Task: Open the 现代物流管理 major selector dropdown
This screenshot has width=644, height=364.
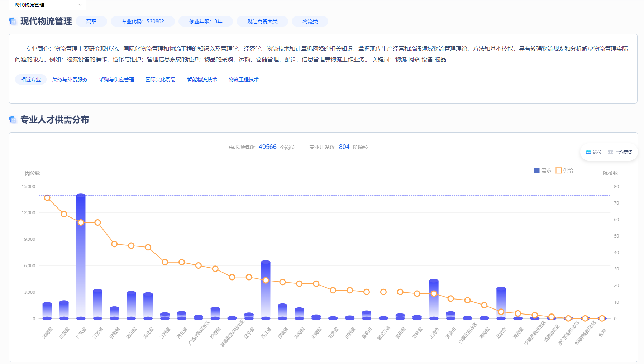Action: click(x=47, y=5)
